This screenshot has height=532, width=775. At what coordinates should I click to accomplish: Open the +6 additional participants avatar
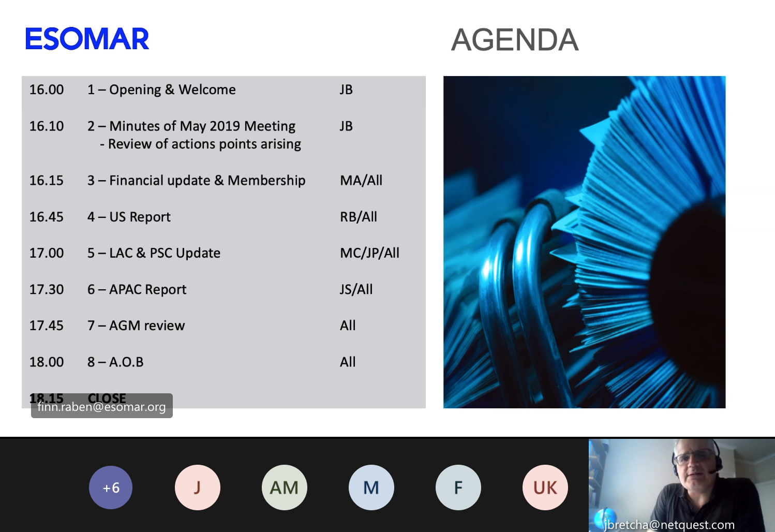(111, 487)
